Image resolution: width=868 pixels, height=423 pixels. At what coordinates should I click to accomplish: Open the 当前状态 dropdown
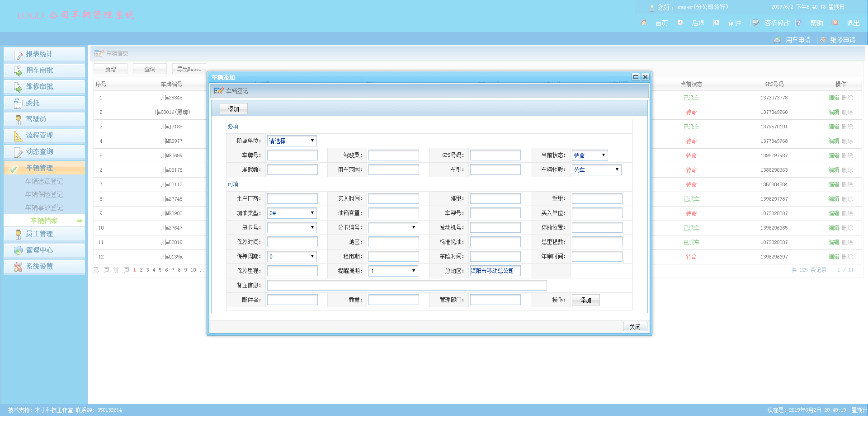click(x=590, y=155)
